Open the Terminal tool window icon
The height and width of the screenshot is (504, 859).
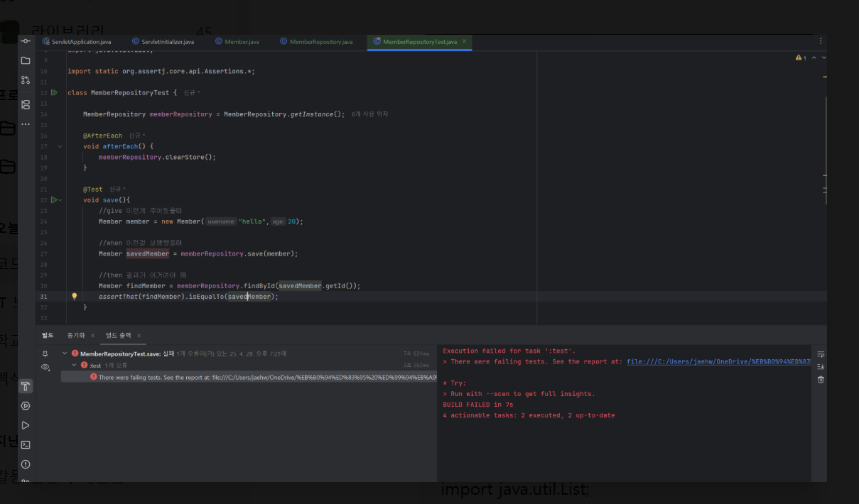click(x=26, y=444)
